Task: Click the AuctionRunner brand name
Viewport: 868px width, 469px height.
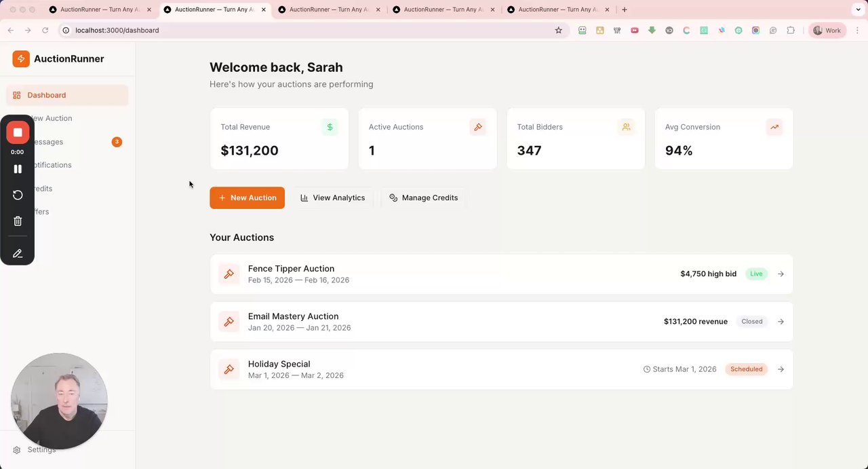Action: pyautogui.click(x=69, y=59)
